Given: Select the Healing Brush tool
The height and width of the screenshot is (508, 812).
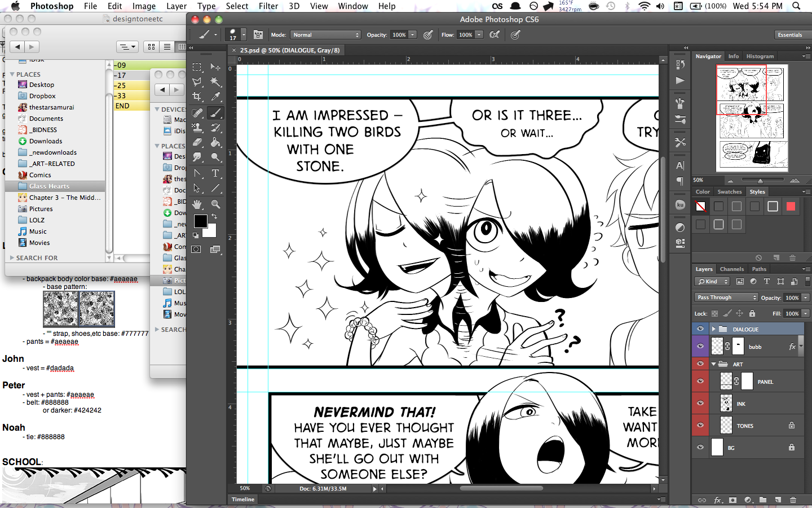Looking at the screenshot, I should coord(197,113).
